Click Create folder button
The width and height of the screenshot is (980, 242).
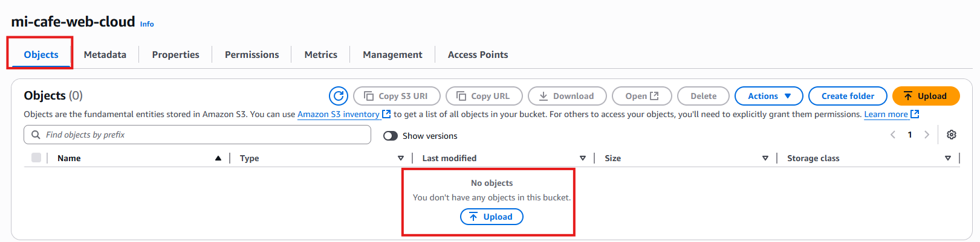(848, 96)
